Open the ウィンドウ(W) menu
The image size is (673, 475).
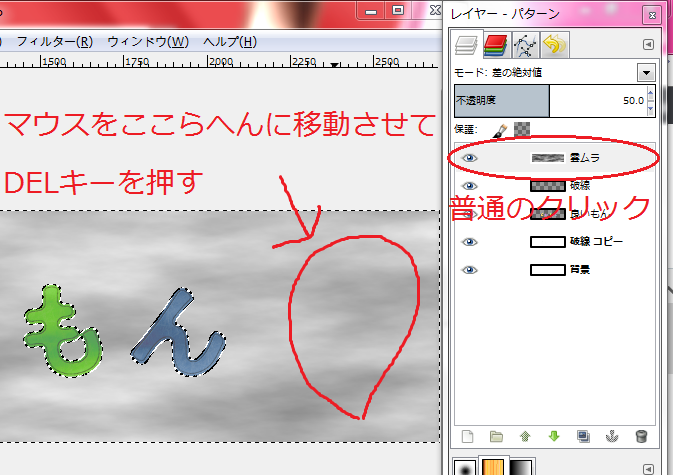[x=148, y=42]
